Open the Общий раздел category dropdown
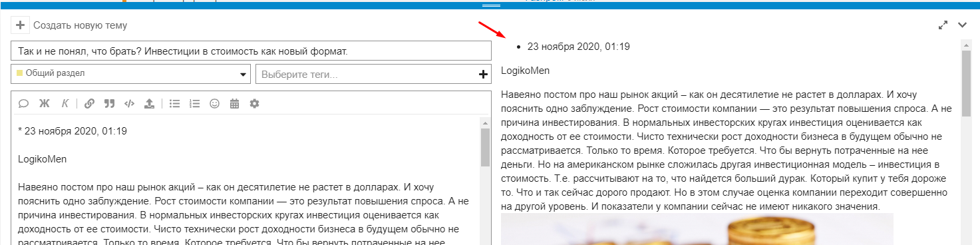Screen dimensions: 980x245 click(x=131, y=74)
